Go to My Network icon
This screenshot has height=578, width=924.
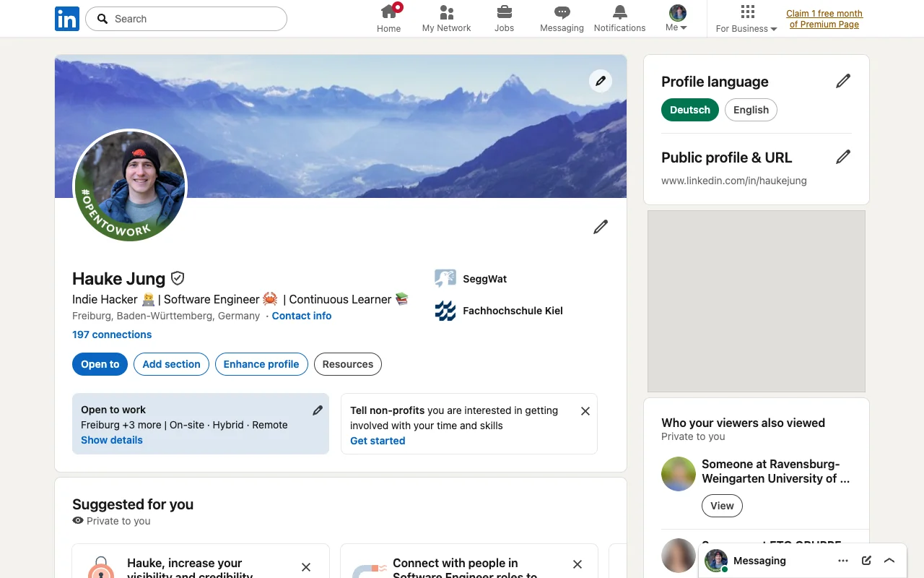click(447, 12)
